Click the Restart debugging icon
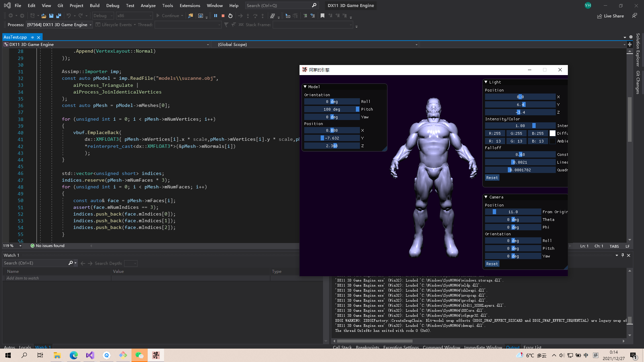The image size is (644, 362). pyautogui.click(x=230, y=16)
